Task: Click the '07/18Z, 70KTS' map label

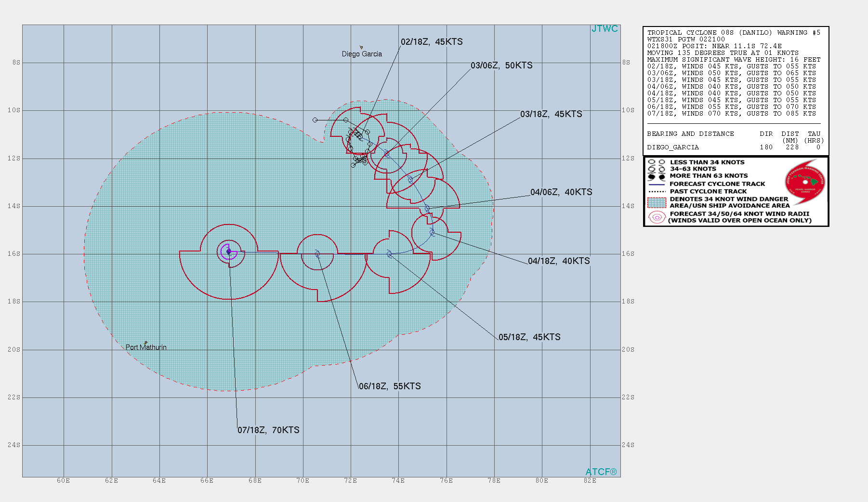Action: pyautogui.click(x=268, y=430)
